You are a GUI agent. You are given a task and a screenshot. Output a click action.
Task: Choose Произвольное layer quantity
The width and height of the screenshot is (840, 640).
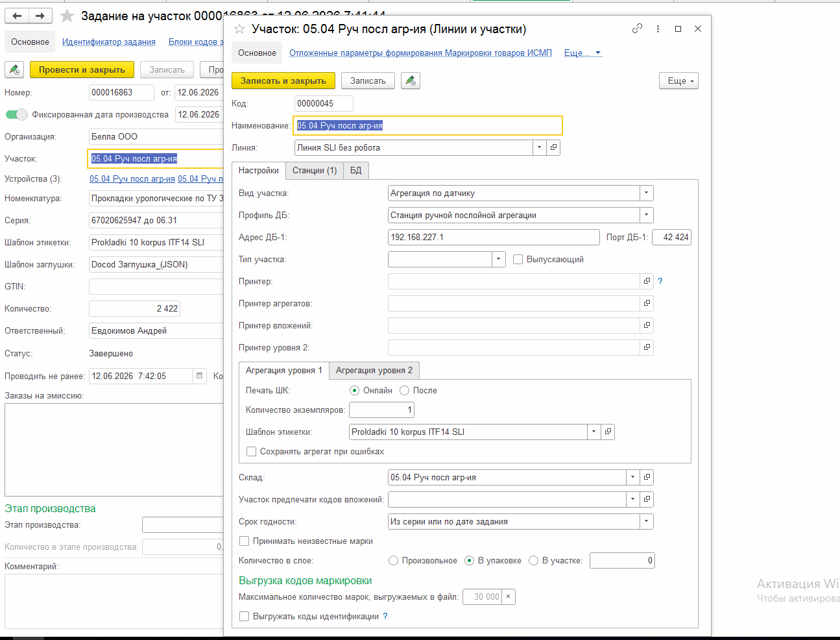pos(393,560)
